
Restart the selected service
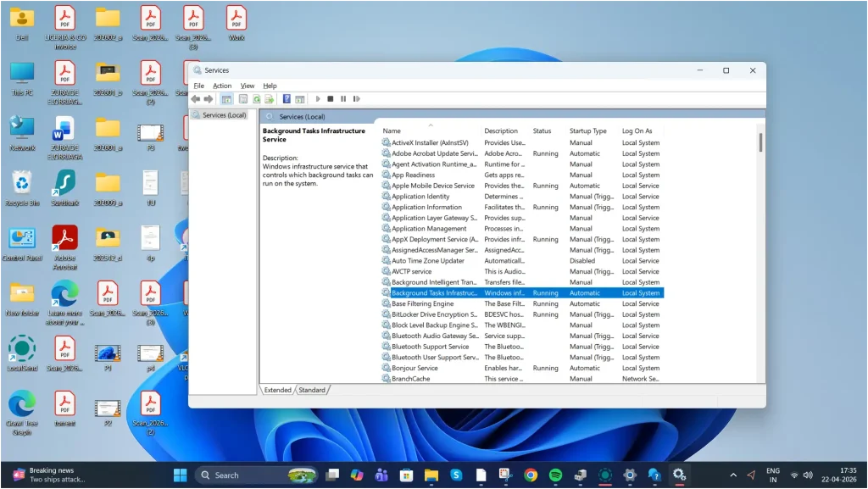pos(356,98)
